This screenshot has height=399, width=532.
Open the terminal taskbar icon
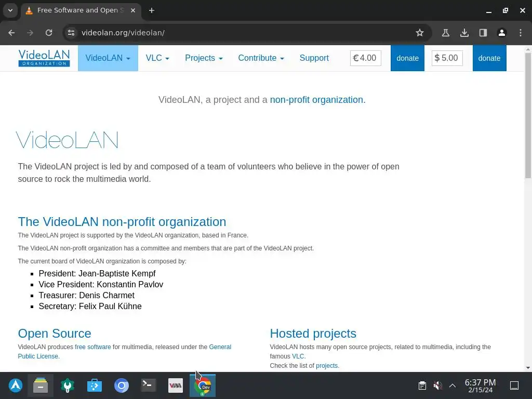(149, 385)
